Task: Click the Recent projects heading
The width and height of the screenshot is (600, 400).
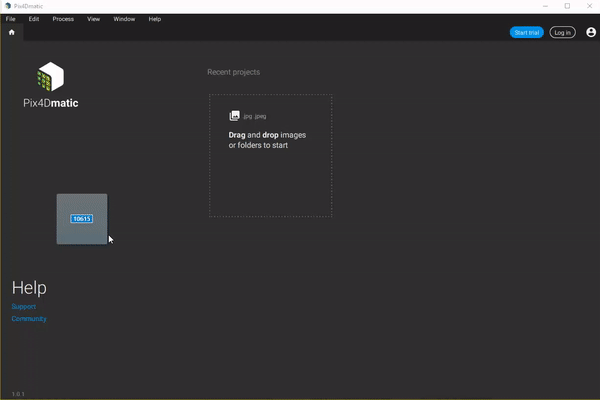Action: coord(233,72)
